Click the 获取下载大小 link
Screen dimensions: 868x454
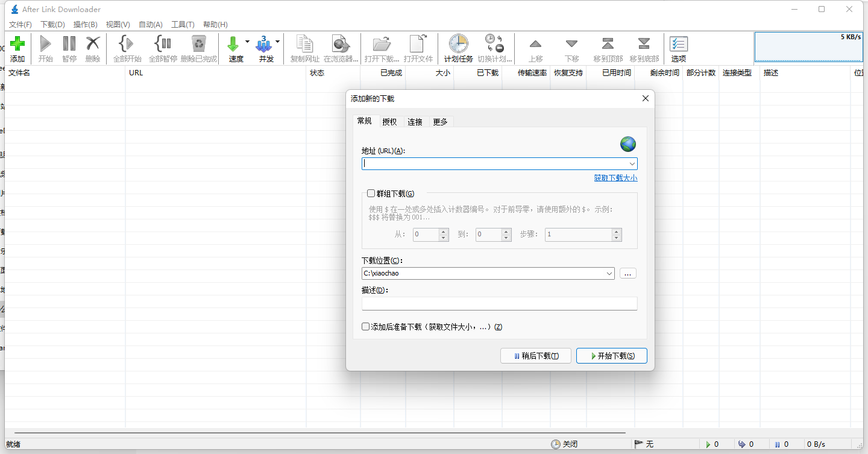tap(615, 177)
